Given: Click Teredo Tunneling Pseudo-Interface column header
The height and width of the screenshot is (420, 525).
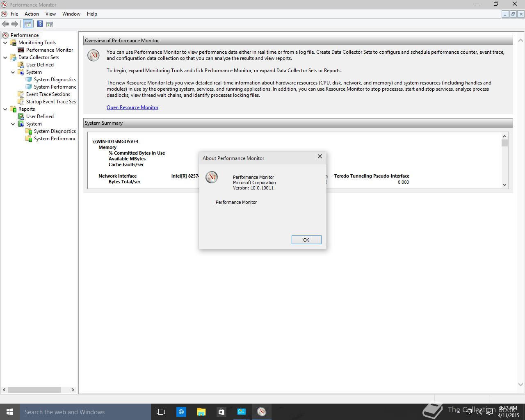Looking at the screenshot, I should (x=372, y=176).
